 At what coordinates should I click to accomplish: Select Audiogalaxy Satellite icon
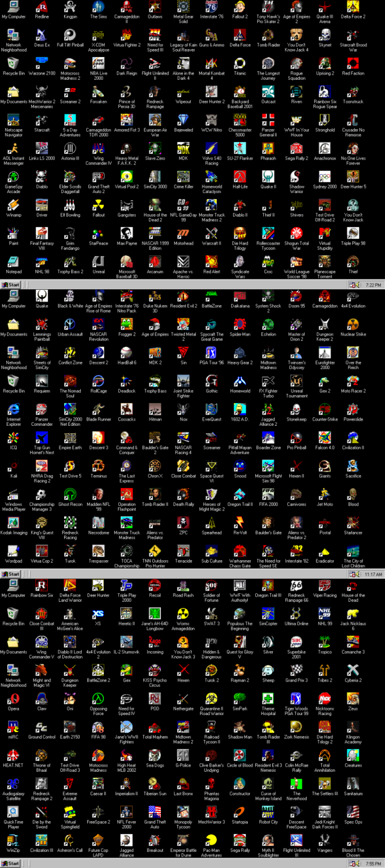click(14, 783)
